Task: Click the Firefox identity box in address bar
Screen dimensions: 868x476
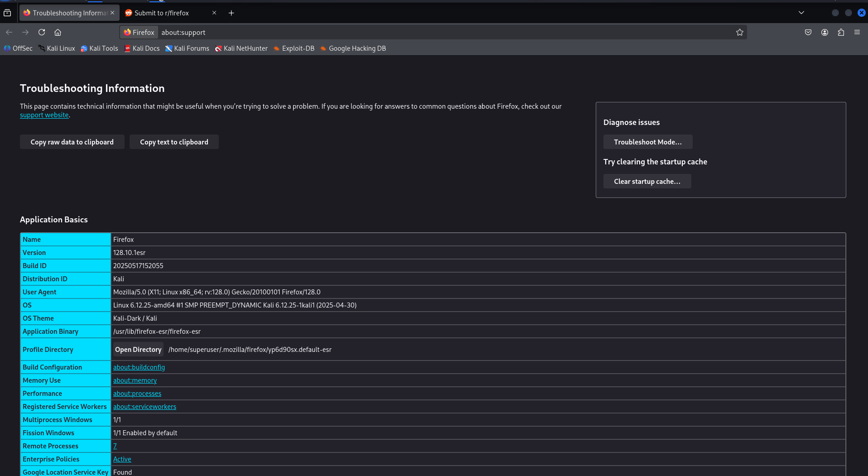Action: coord(139,32)
